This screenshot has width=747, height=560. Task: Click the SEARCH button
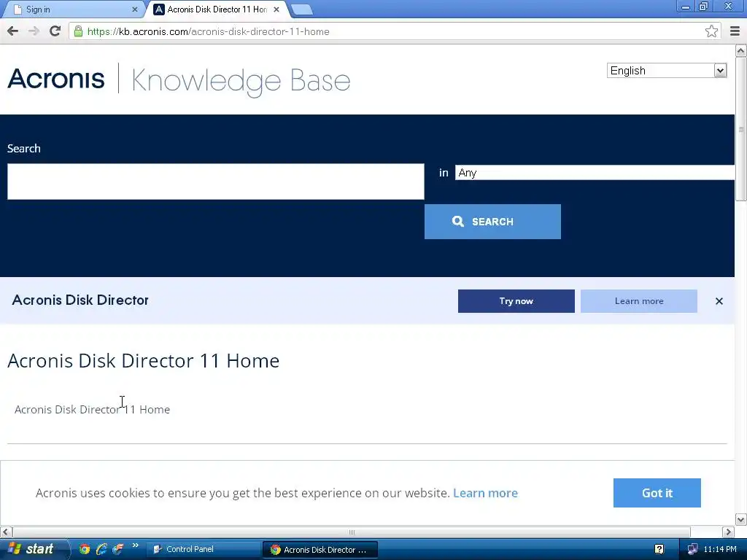pos(492,222)
